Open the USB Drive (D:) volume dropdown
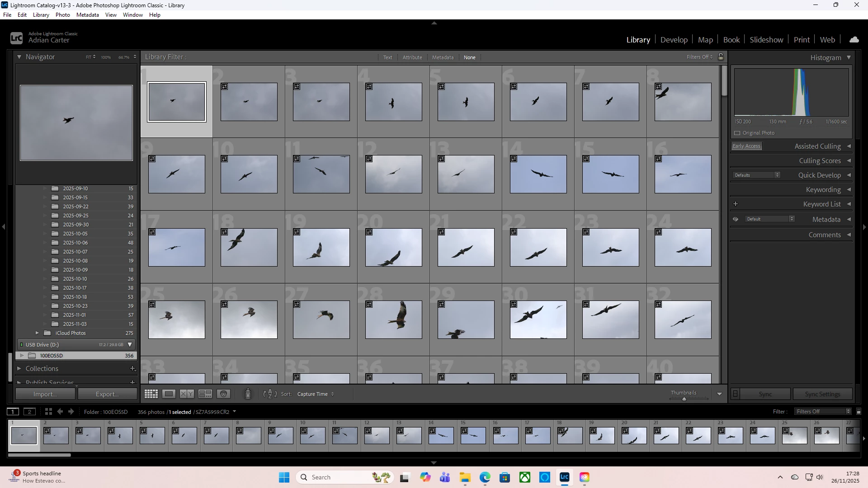 coord(130,345)
